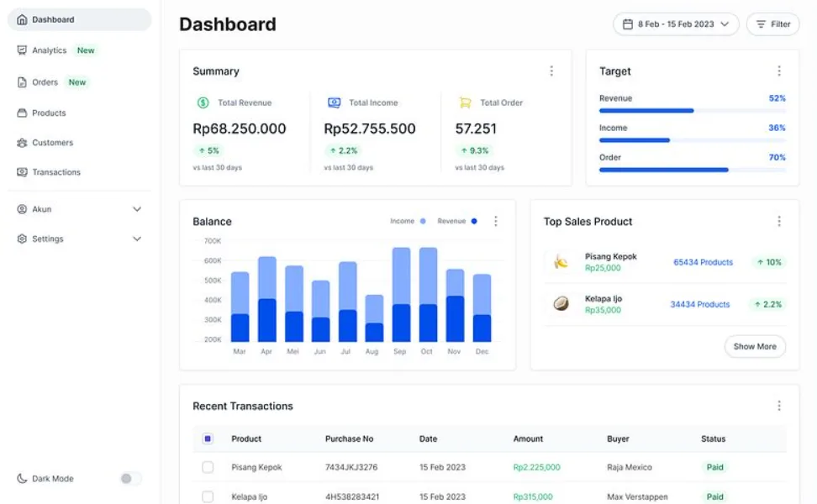Go to Analytics in the sidebar
Screen dimensions: 817x504
50,50
